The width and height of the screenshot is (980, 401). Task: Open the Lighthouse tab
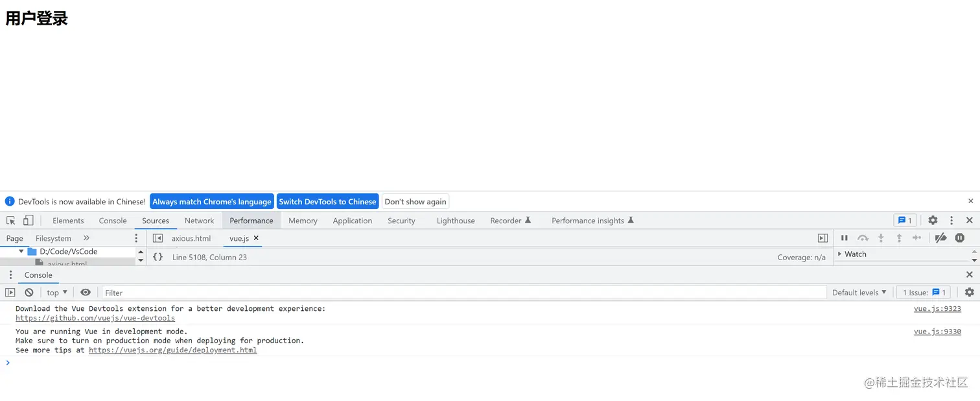[456, 221]
